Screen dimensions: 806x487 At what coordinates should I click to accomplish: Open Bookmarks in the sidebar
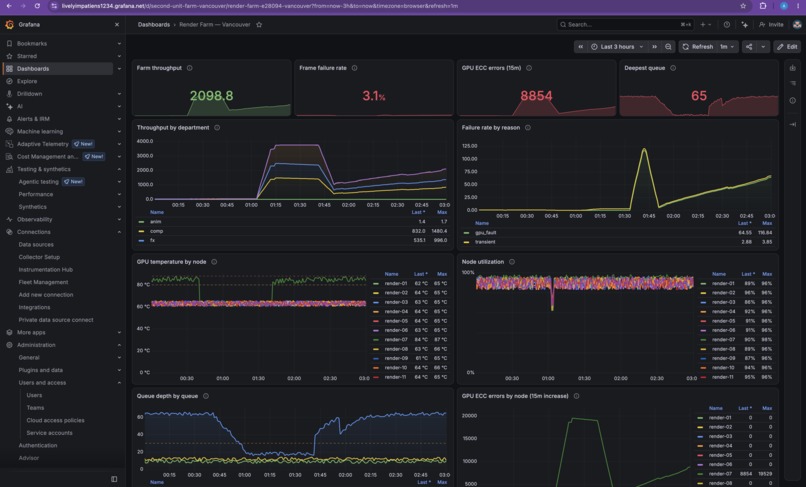[x=32, y=44]
